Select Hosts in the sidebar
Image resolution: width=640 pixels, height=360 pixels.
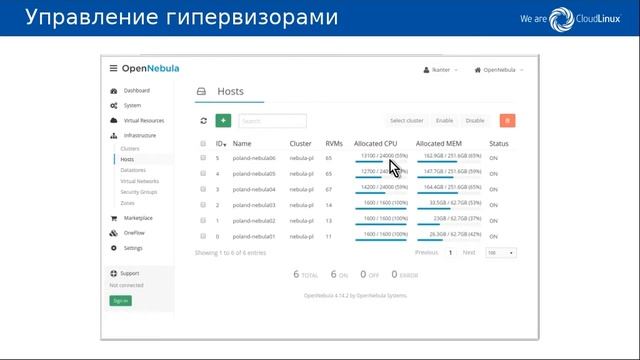coord(127,160)
